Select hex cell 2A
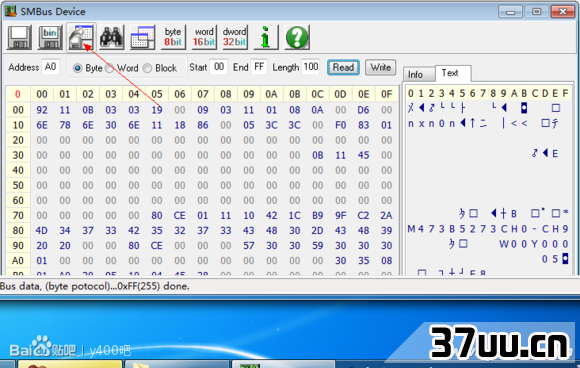The width and height of the screenshot is (580, 368). [386, 215]
